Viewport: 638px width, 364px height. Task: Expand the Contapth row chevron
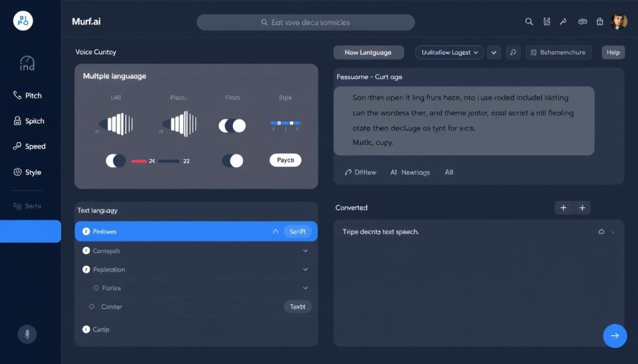[305, 251]
